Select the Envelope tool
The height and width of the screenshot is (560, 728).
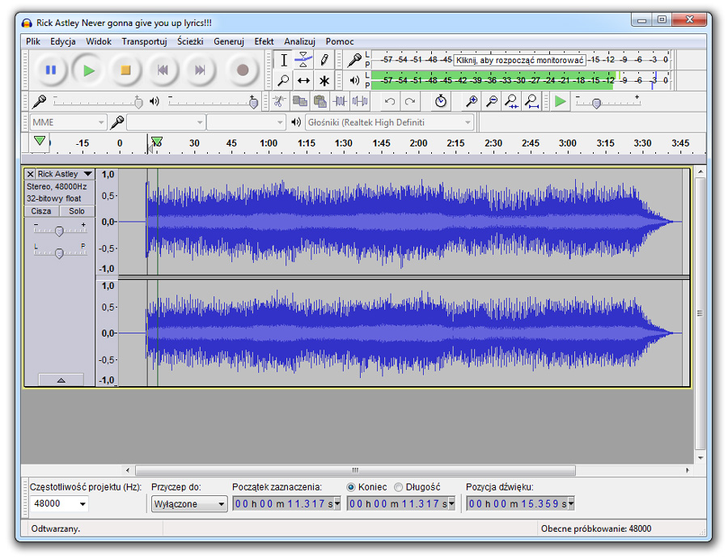(x=303, y=60)
